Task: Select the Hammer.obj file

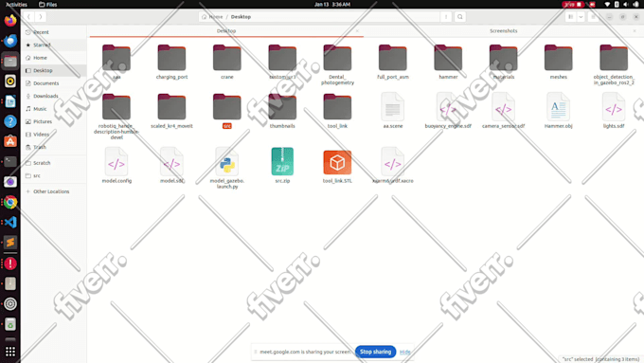Action: 558,110
